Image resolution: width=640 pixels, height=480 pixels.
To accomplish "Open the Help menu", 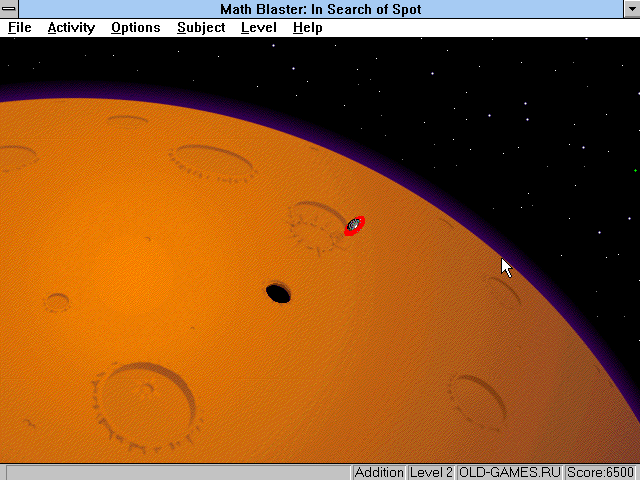I will pyautogui.click(x=307, y=27).
